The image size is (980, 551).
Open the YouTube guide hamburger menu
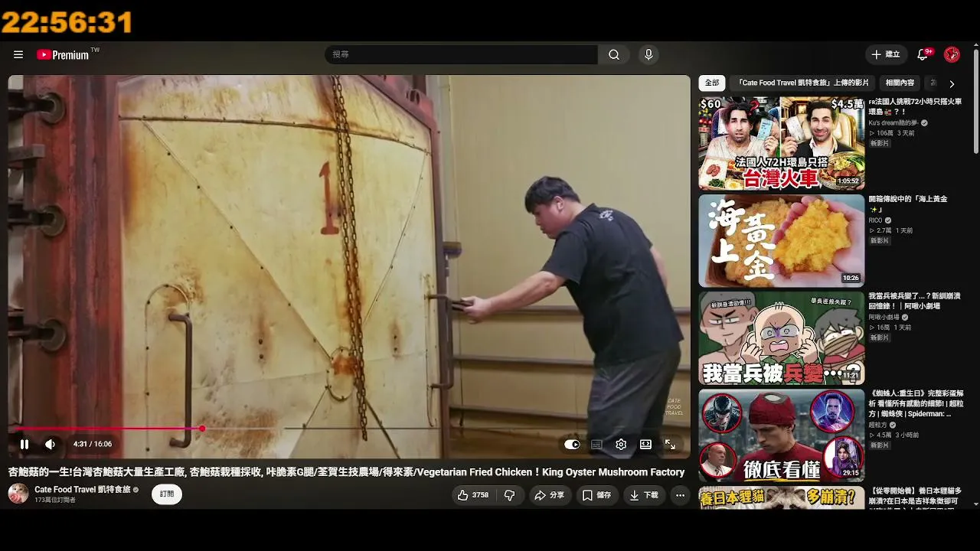(x=18, y=54)
